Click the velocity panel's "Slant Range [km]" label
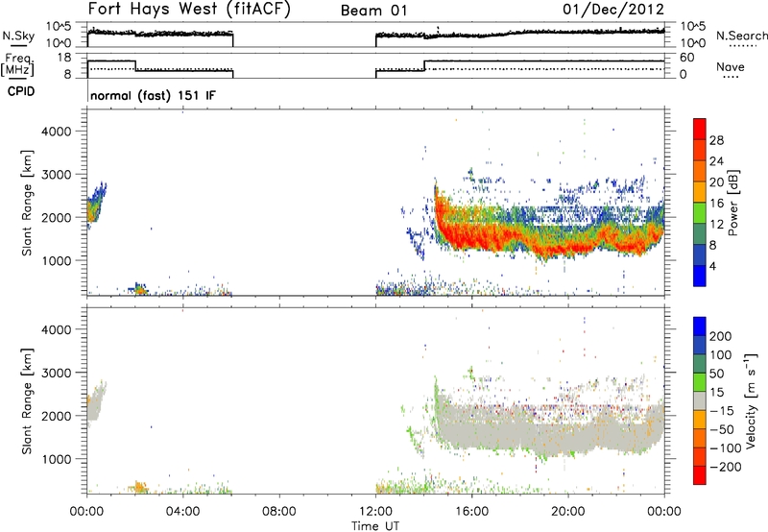The height and width of the screenshot is (532, 768). coord(27,400)
